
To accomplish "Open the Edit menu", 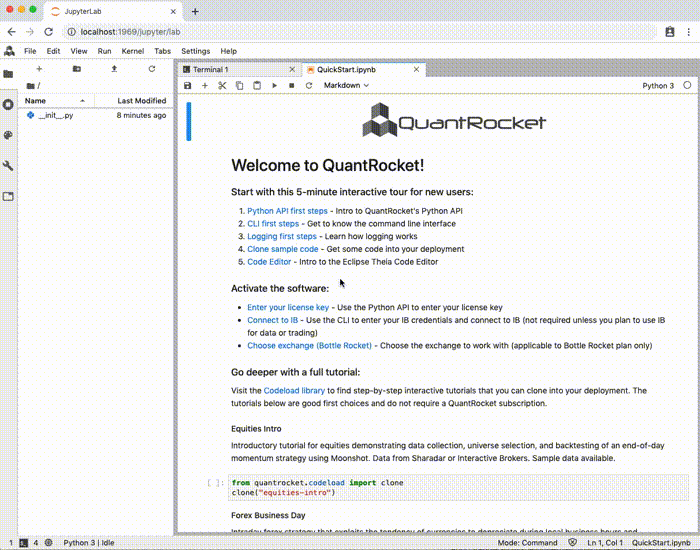I will point(54,51).
